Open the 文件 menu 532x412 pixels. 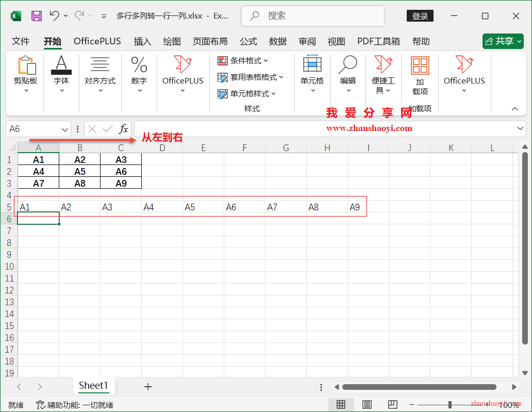point(20,41)
